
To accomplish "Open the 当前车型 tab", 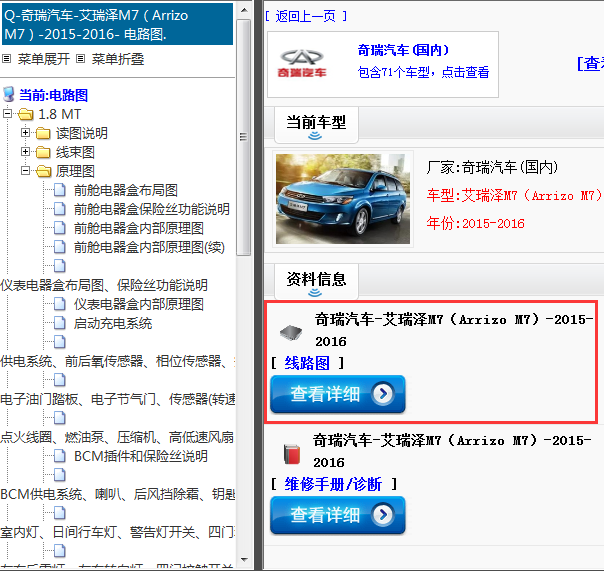I will (316, 125).
